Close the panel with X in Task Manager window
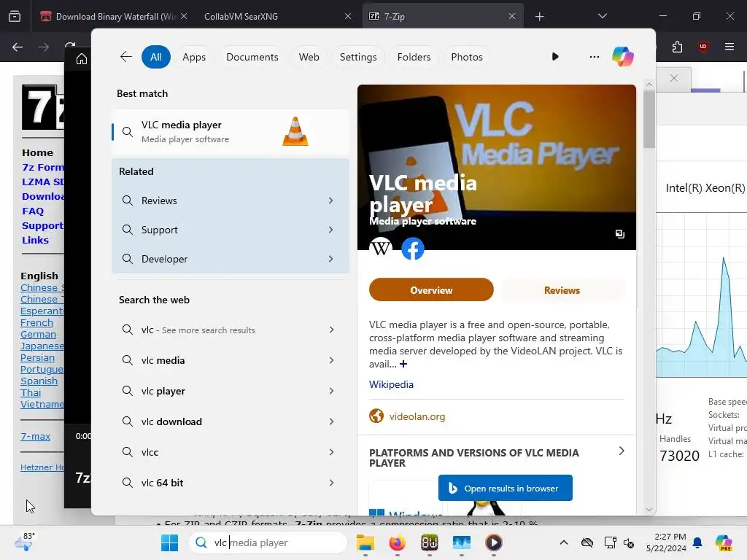This screenshot has width=747, height=560. [x=673, y=77]
